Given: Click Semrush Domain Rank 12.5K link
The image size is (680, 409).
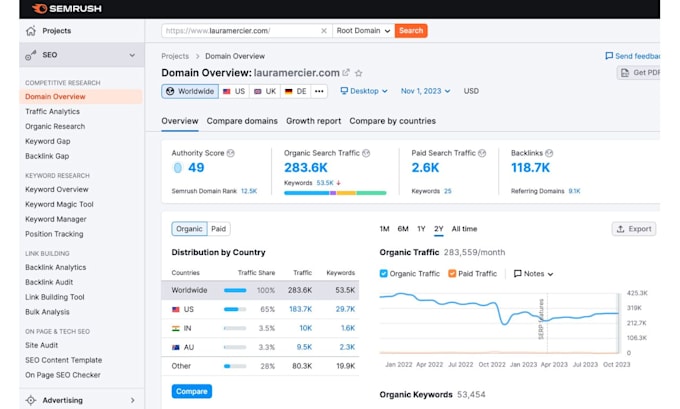Looking at the screenshot, I should click(249, 191).
